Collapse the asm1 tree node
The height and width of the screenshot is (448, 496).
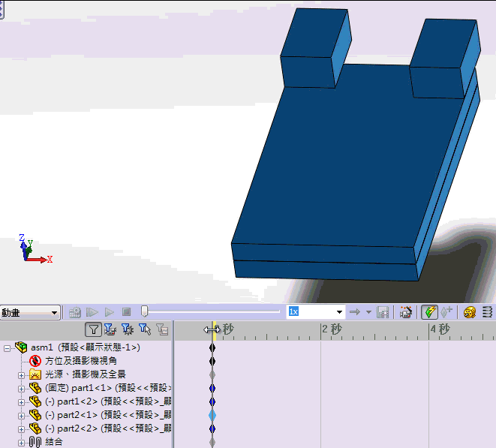point(7,349)
